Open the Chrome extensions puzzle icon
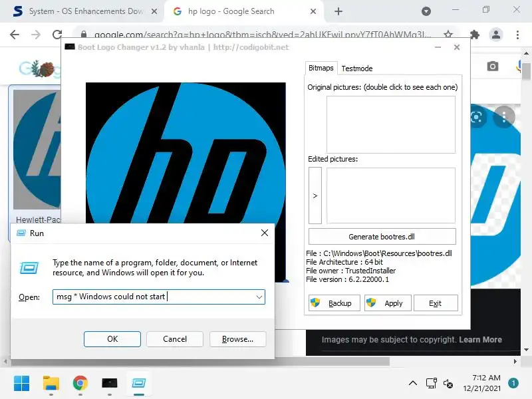The width and height of the screenshot is (532, 399). click(x=475, y=35)
